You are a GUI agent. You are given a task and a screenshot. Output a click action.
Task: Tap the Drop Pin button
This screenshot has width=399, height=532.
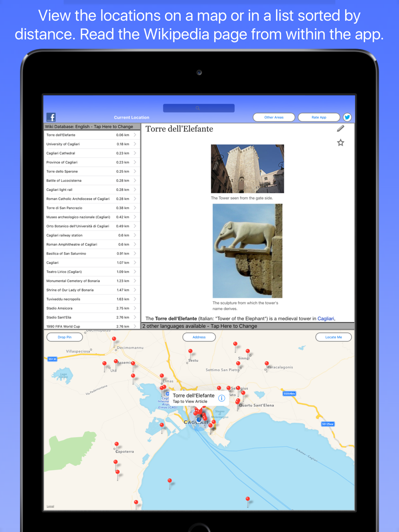pos(65,337)
